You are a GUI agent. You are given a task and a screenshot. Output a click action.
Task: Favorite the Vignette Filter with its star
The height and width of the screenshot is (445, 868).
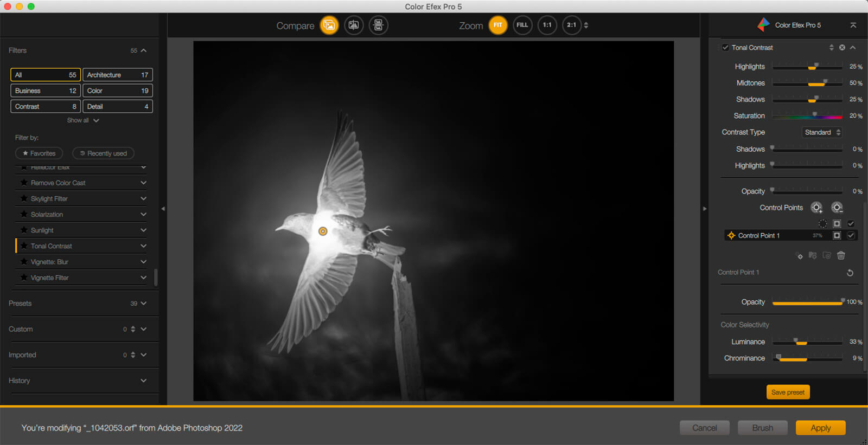(x=24, y=278)
